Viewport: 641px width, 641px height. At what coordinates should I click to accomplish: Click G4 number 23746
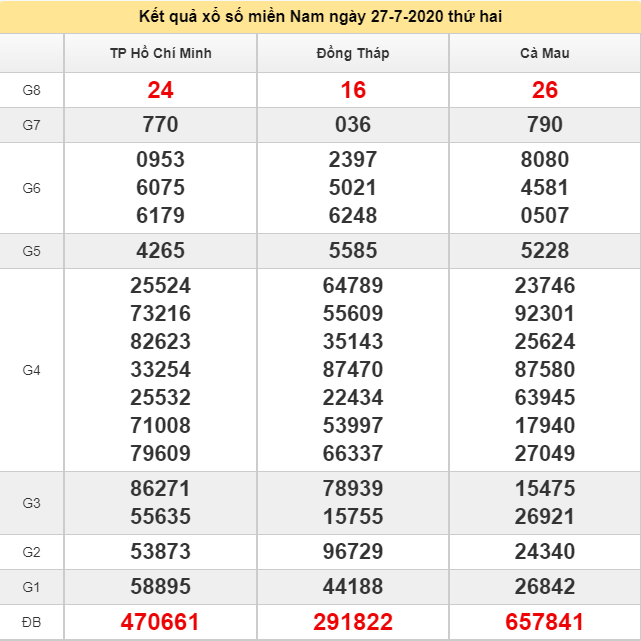[x=545, y=285]
